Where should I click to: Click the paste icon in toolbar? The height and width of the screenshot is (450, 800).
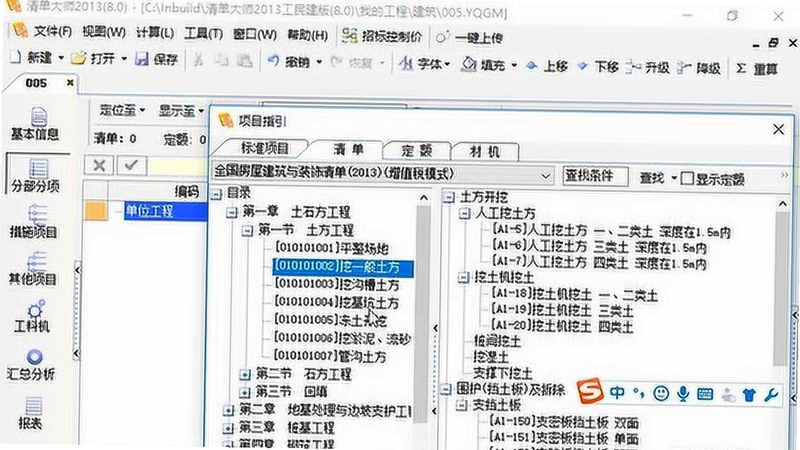(245, 61)
